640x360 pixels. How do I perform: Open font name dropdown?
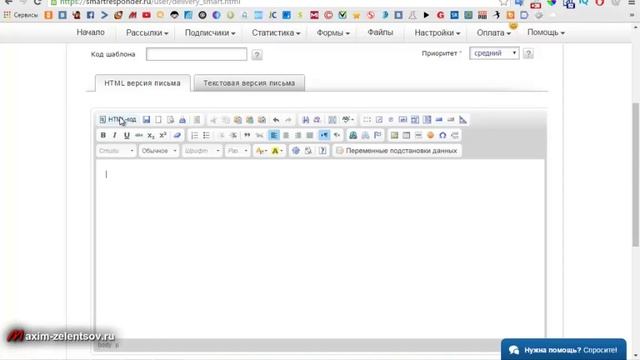click(202, 151)
